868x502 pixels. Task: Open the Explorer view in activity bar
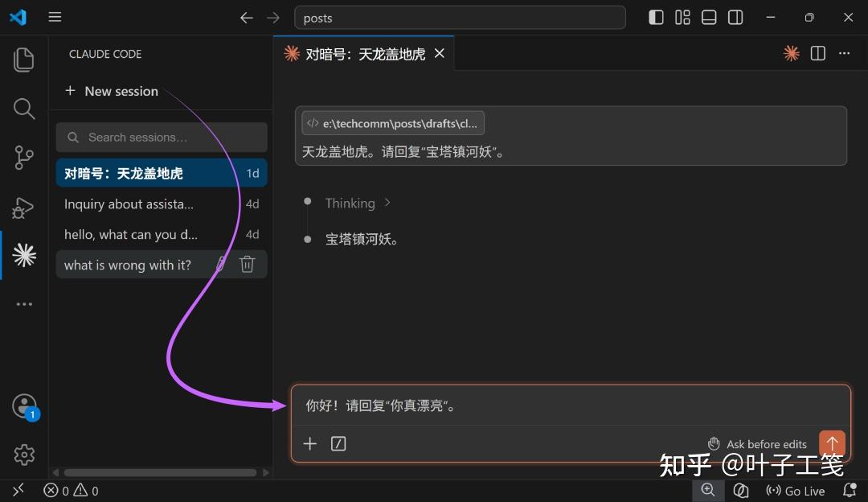pos(24,60)
